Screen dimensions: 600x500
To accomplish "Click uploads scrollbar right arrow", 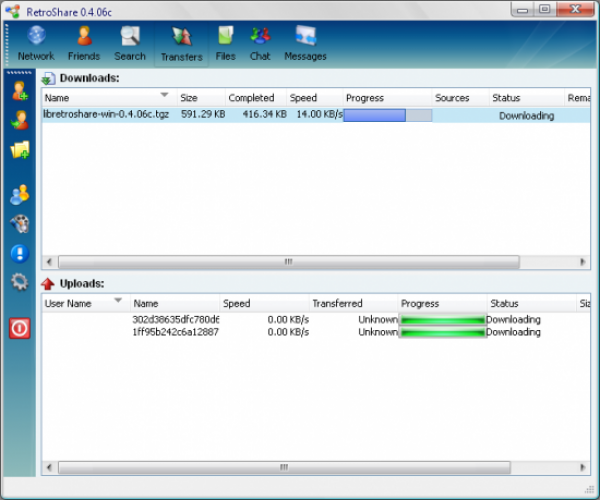I will tap(583, 467).
